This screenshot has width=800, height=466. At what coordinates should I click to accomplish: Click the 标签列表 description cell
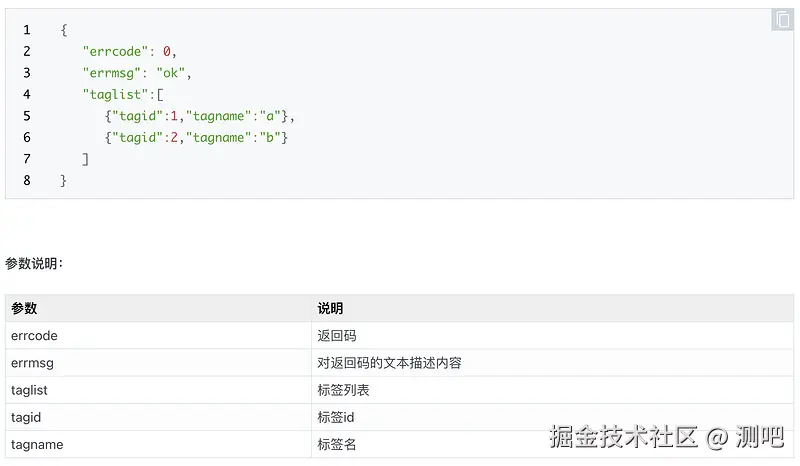(344, 390)
